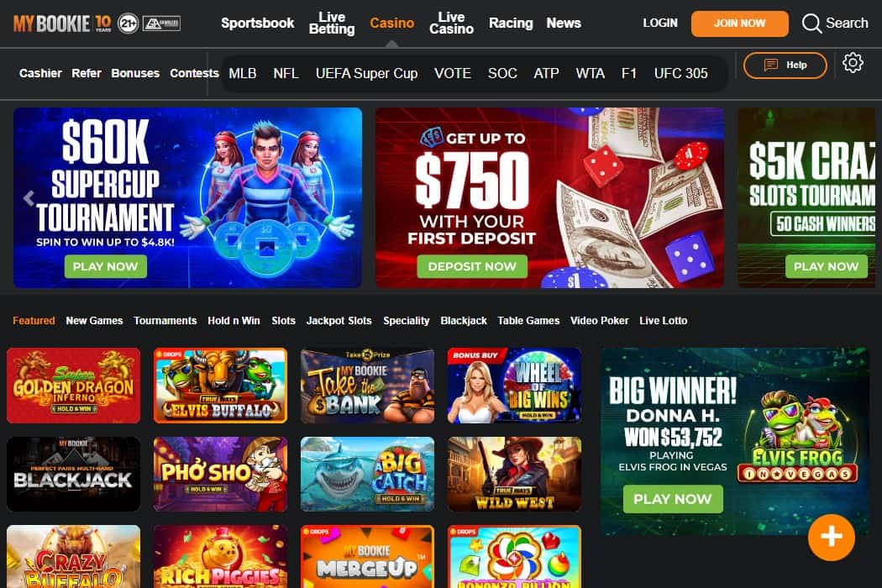Click the 21+ badge icon
882x588 pixels.
[x=128, y=24]
